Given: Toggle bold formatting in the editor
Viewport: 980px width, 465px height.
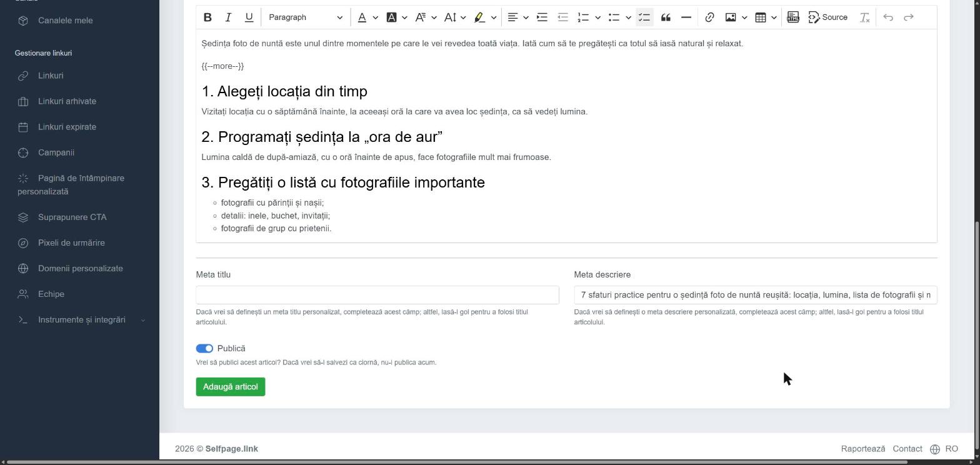Looking at the screenshot, I should click(x=207, y=17).
